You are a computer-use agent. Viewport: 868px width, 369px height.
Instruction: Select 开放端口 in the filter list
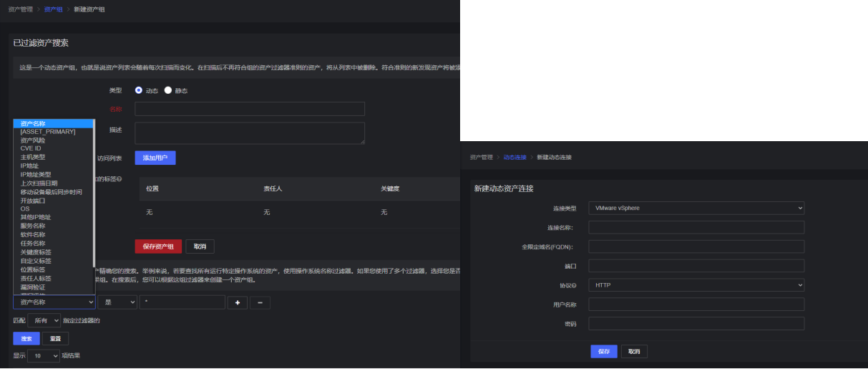click(x=33, y=201)
